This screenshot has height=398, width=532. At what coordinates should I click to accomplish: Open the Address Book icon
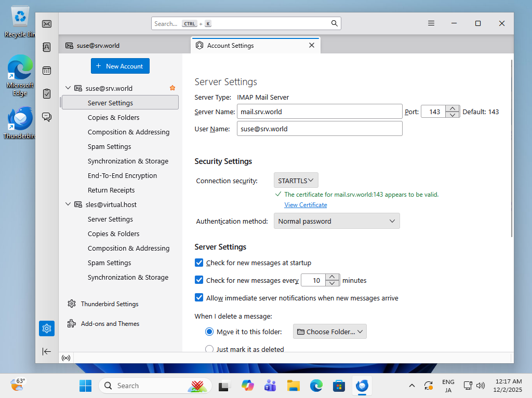pyautogui.click(x=47, y=47)
